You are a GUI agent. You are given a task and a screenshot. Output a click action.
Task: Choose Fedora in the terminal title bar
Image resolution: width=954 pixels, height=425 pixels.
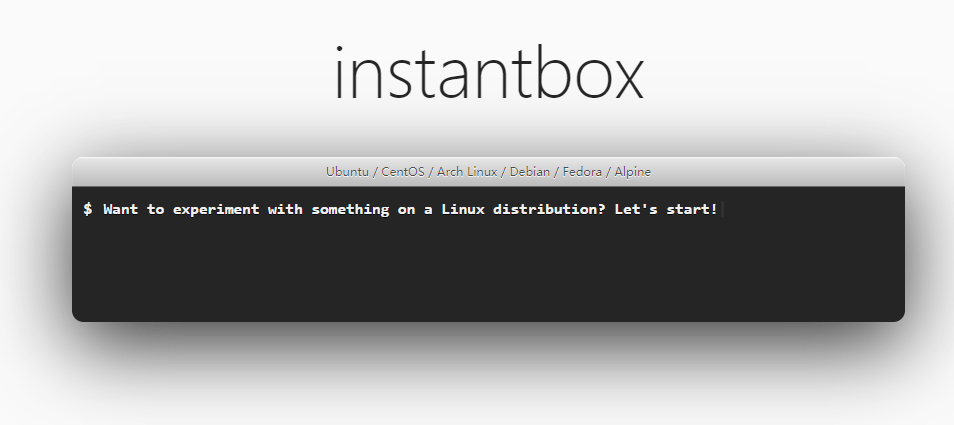(x=582, y=171)
